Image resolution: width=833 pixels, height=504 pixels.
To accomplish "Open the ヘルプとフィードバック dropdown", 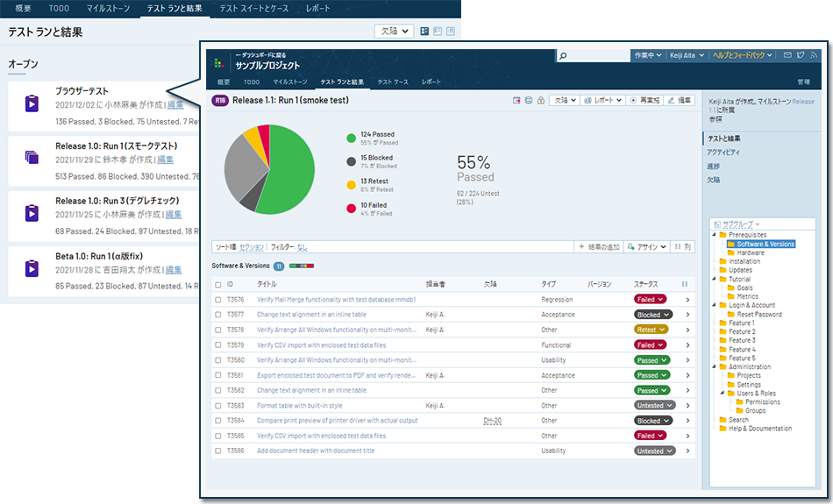I will pyautogui.click(x=742, y=55).
